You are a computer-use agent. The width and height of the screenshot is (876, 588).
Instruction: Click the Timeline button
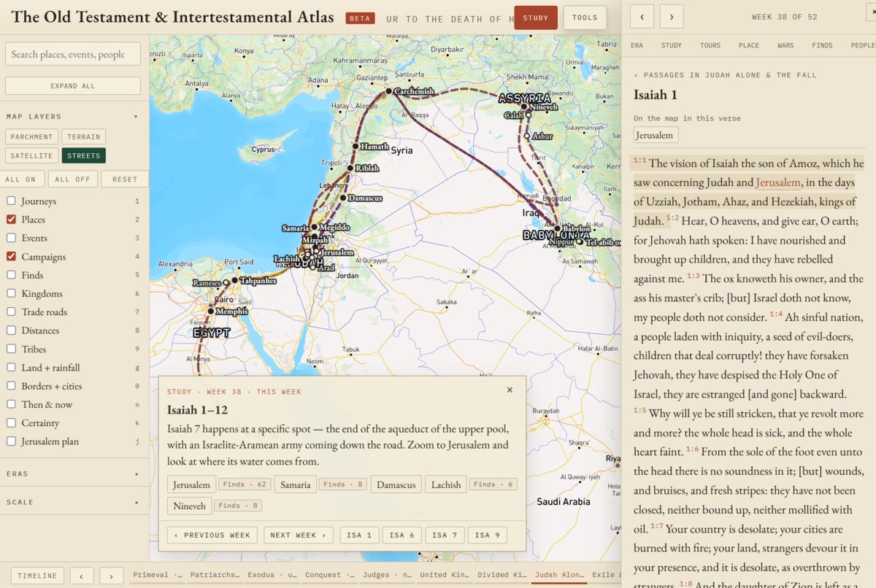(x=37, y=576)
